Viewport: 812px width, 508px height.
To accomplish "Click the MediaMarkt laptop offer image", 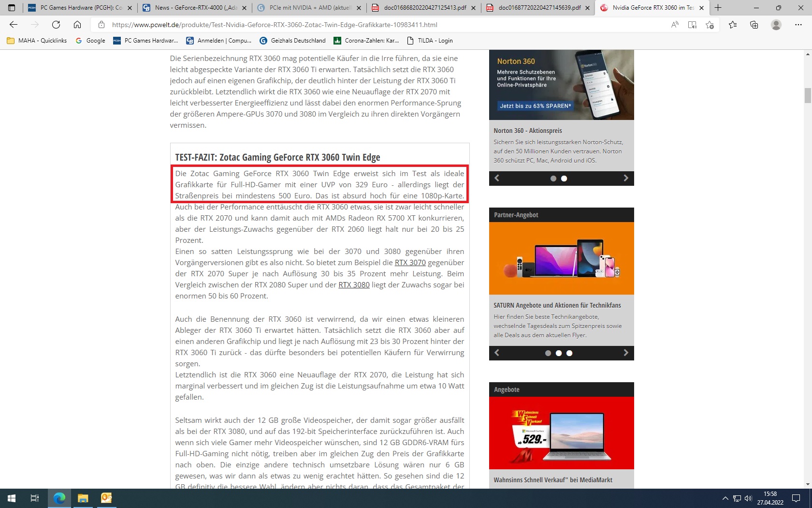I will [x=562, y=433].
